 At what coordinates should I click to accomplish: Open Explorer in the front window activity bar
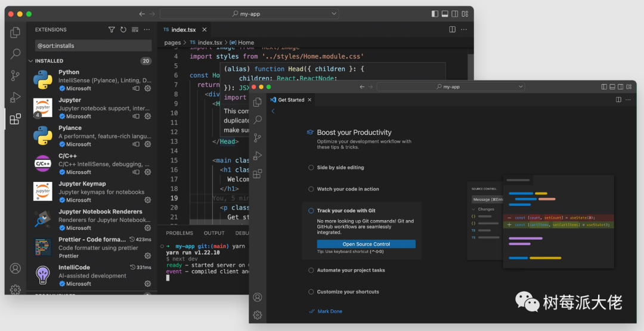pyautogui.click(x=258, y=102)
